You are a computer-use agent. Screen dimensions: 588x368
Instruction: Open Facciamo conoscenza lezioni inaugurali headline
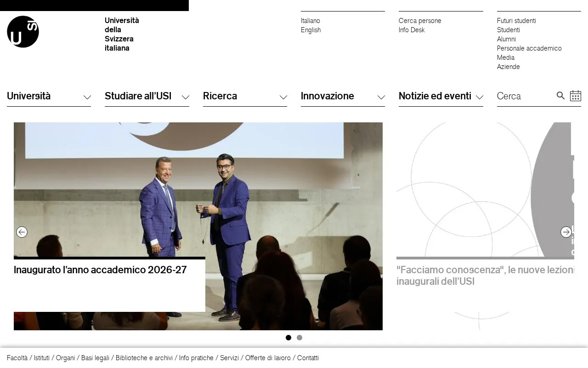coord(485,276)
